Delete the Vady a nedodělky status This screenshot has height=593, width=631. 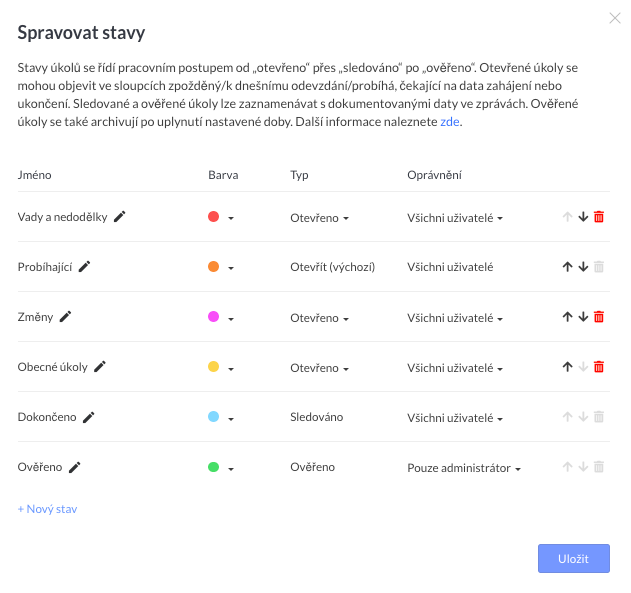tap(599, 217)
